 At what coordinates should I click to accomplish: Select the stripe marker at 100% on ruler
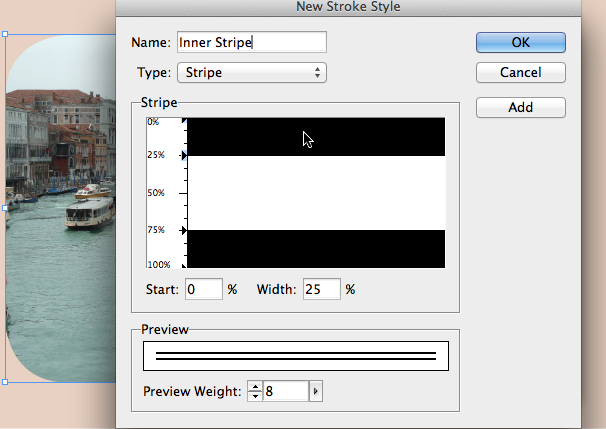[184, 266]
